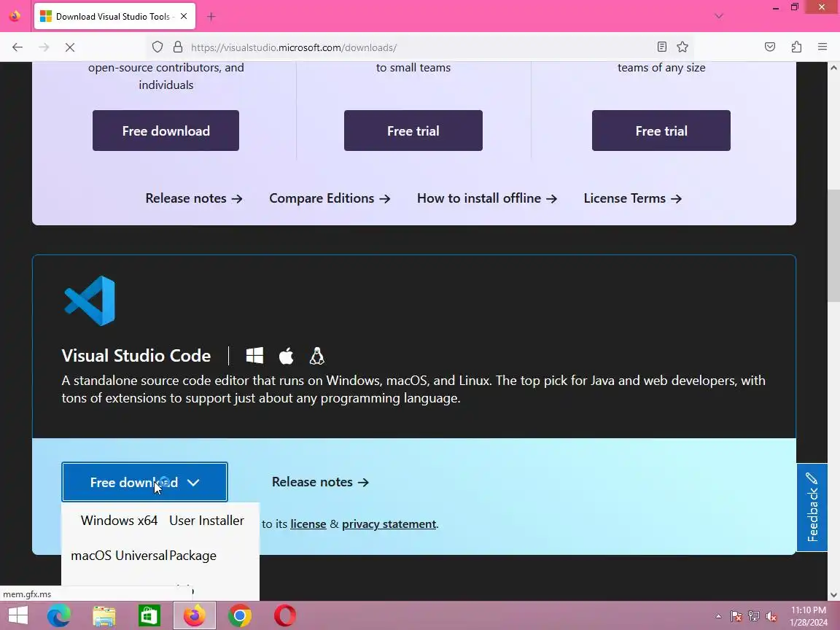Viewport: 840px width, 630px height.
Task: Click the Action Center flag icon
Action: pos(736,616)
